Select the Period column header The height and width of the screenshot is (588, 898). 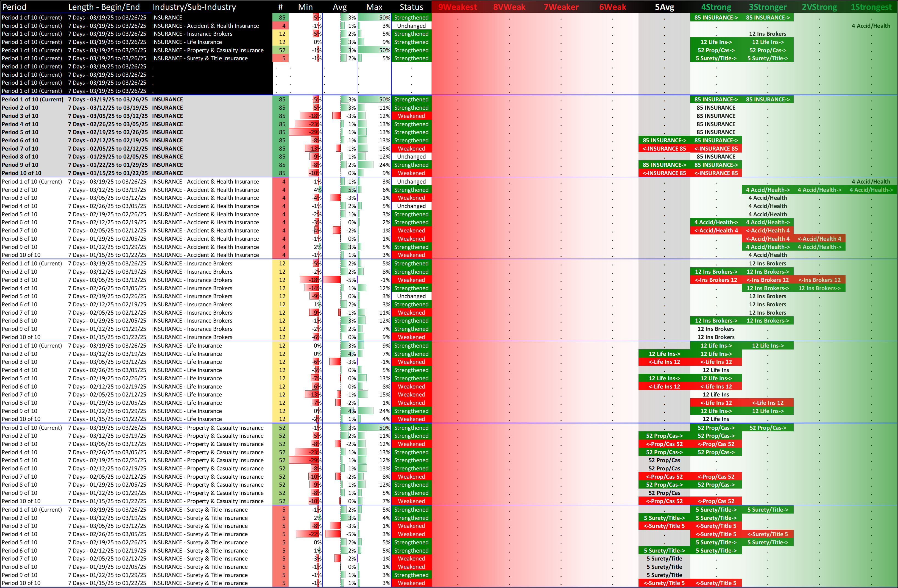[x=14, y=7]
